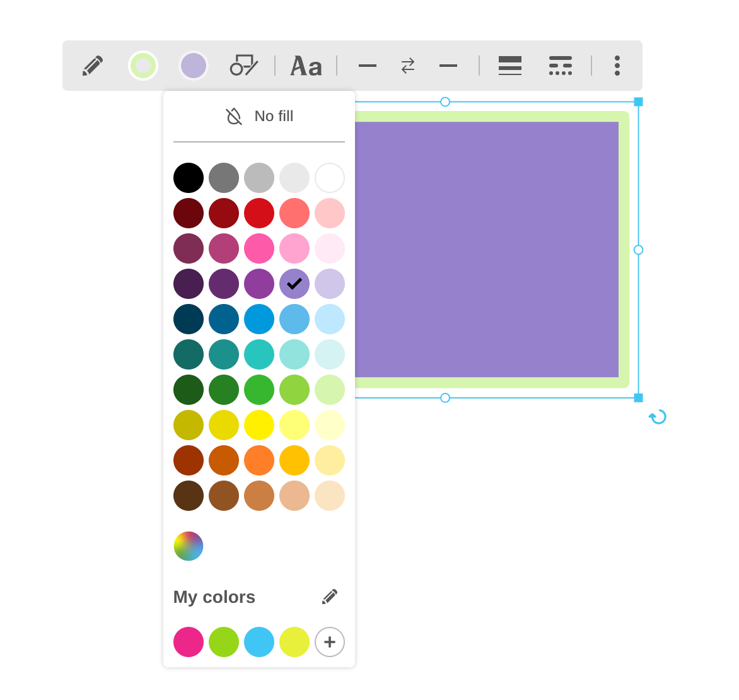
Task: Open the line thickness icon
Action: [x=509, y=66]
